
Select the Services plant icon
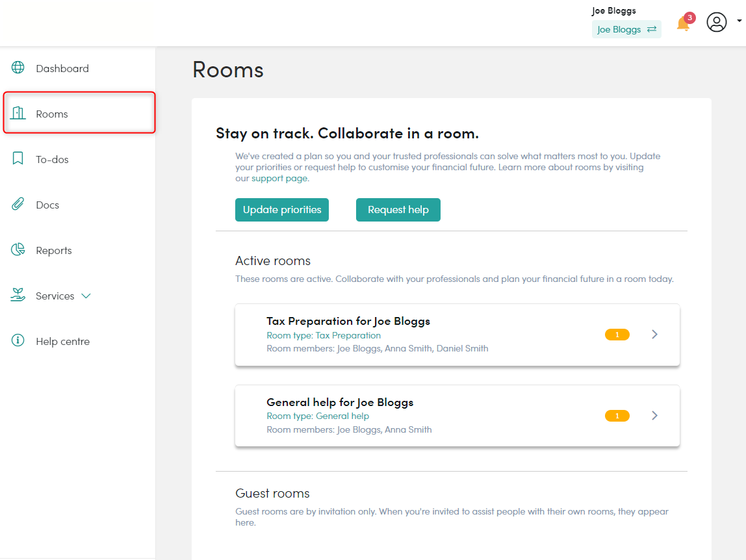pos(18,295)
